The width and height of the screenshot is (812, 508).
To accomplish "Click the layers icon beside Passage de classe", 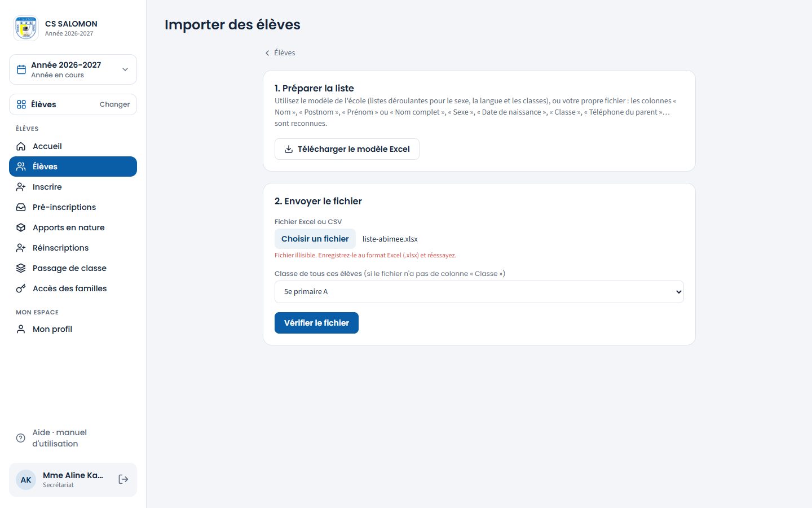I will (x=21, y=268).
